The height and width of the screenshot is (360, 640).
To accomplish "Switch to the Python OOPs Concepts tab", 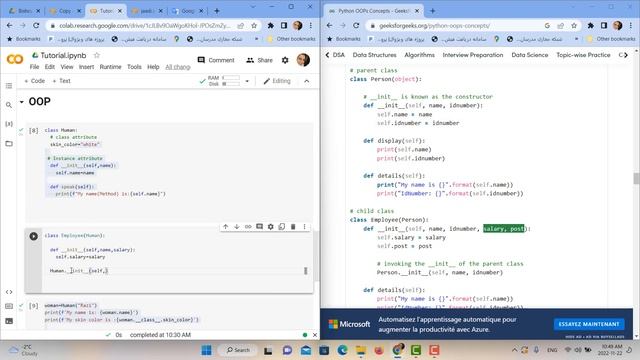I will pos(373,11).
